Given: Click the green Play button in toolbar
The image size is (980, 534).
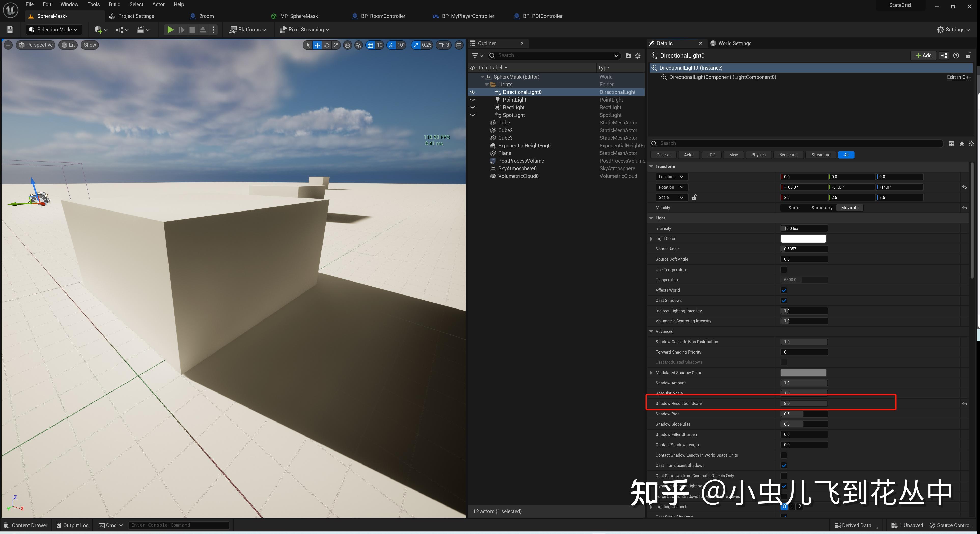Looking at the screenshot, I should pos(171,30).
